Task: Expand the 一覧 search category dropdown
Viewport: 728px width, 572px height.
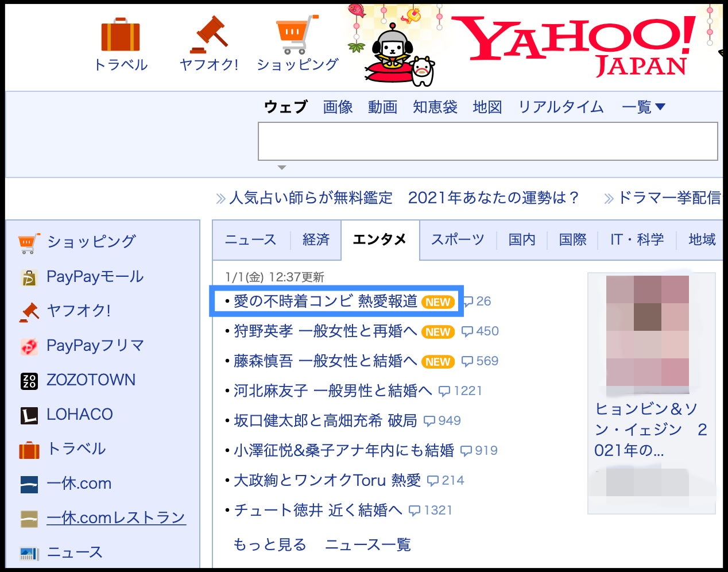Action: [644, 107]
